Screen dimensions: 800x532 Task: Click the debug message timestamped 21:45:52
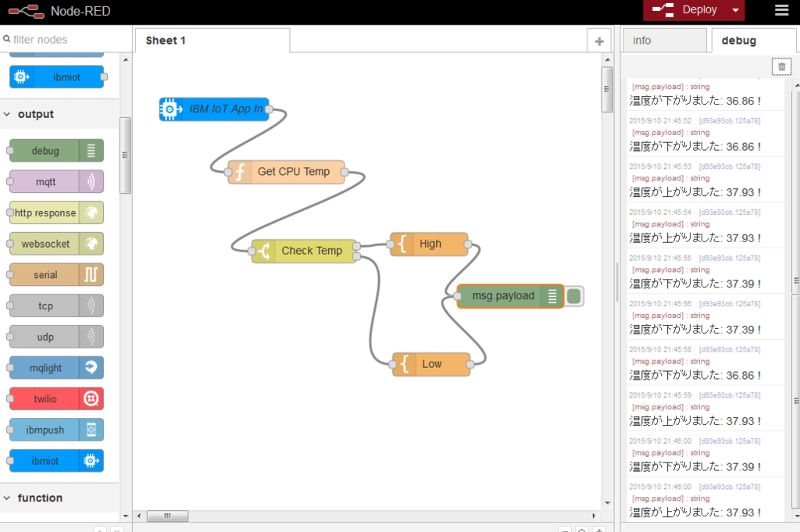(705, 134)
